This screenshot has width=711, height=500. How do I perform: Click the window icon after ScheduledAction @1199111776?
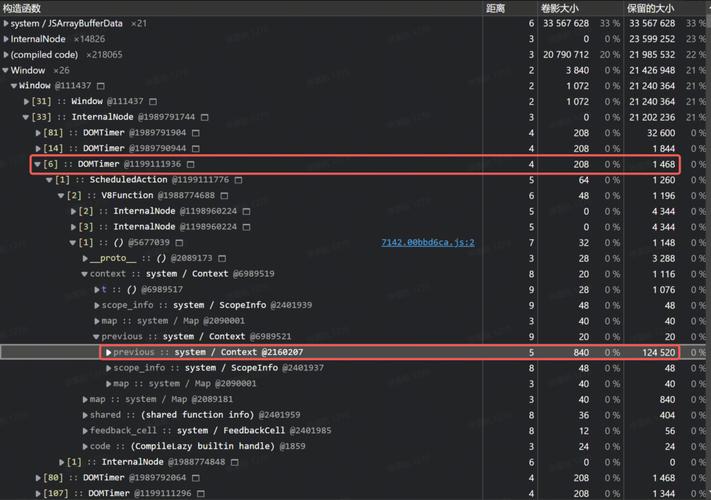[x=238, y=180]
